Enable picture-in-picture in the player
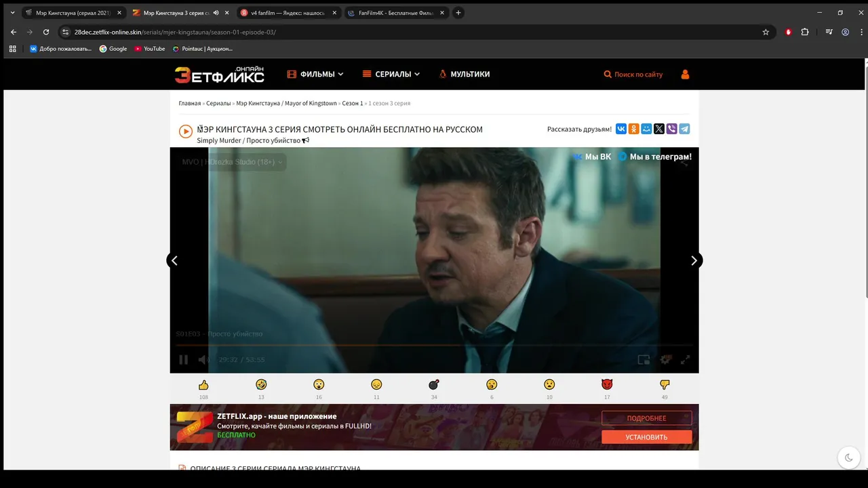Screen dimensions: 868x488 point(644,360)
